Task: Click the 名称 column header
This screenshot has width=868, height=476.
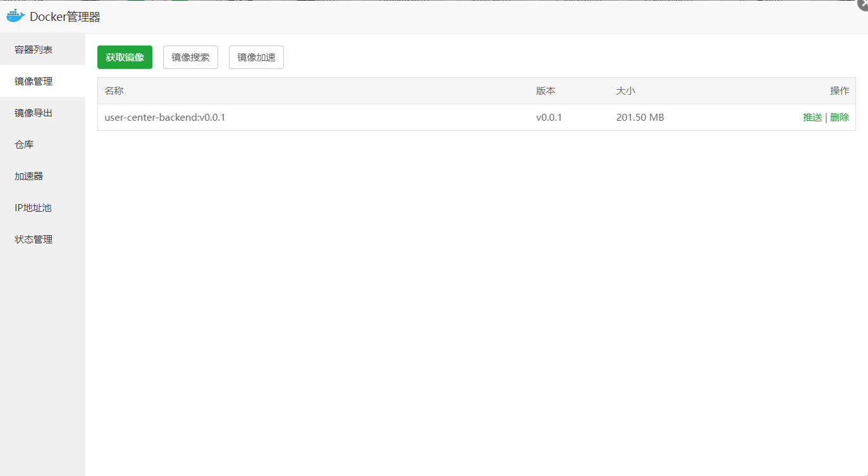Action: (114, 90)
